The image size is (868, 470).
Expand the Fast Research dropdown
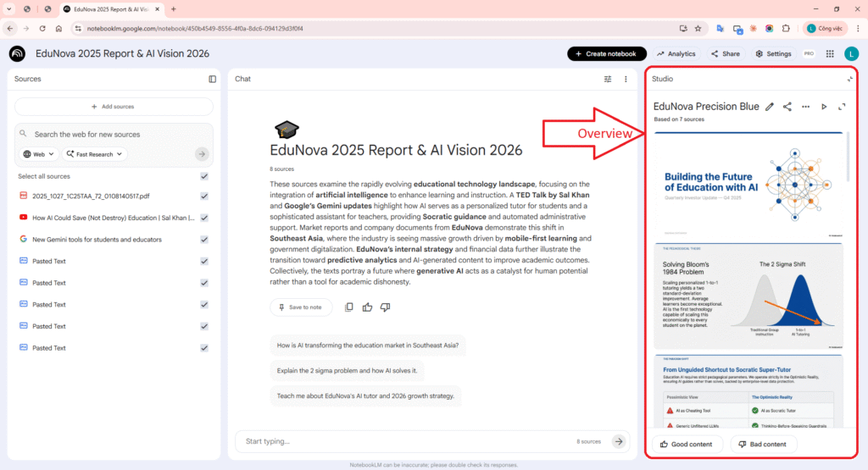tap(95, 154)
